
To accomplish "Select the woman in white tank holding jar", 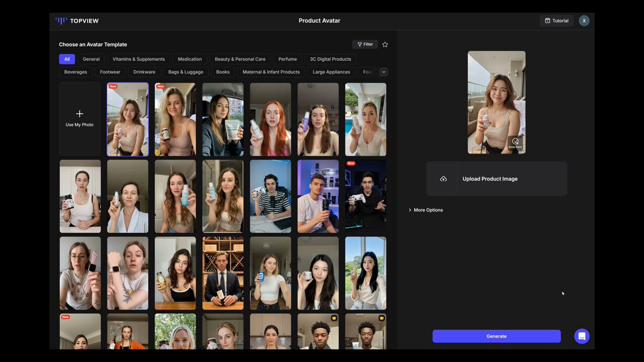I will pos(80,196).
